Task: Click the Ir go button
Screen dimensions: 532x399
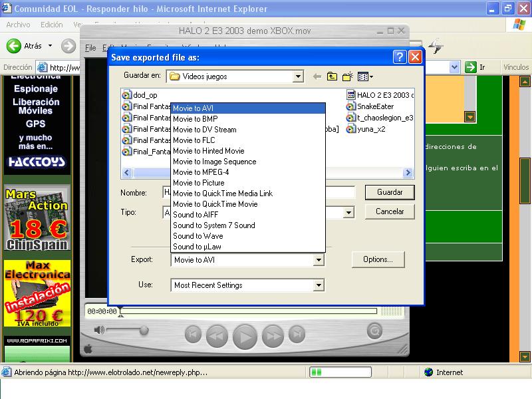Action: pyautogui.click(x=475, y=67)
